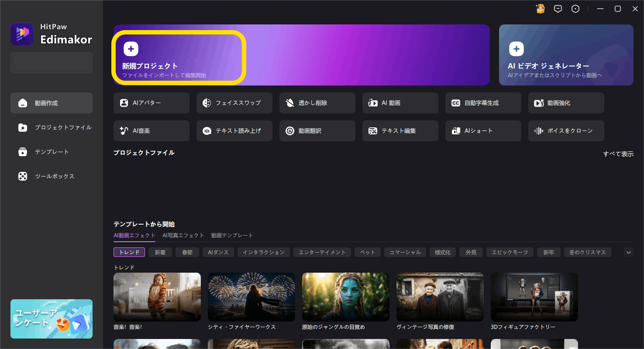Open the フェイススワップ tool

click(234, 103)
